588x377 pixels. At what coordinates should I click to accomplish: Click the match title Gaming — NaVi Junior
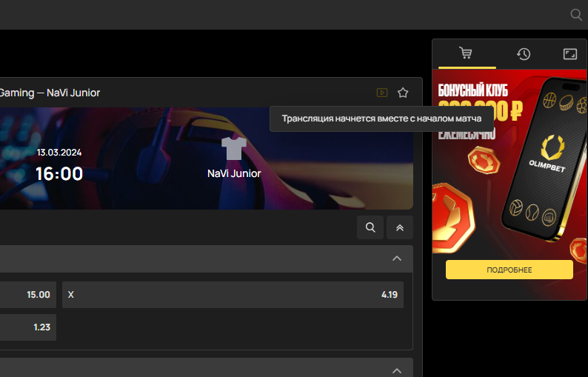tap(50, 93)
